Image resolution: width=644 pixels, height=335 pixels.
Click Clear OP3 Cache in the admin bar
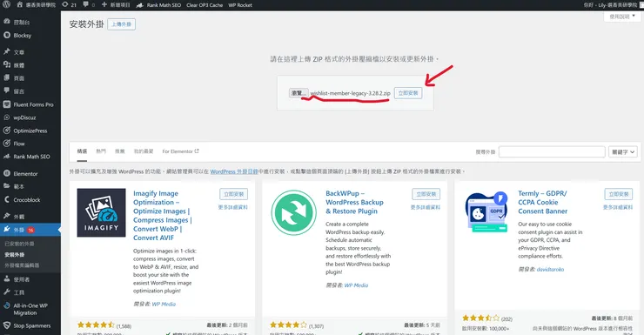[205, 5]
